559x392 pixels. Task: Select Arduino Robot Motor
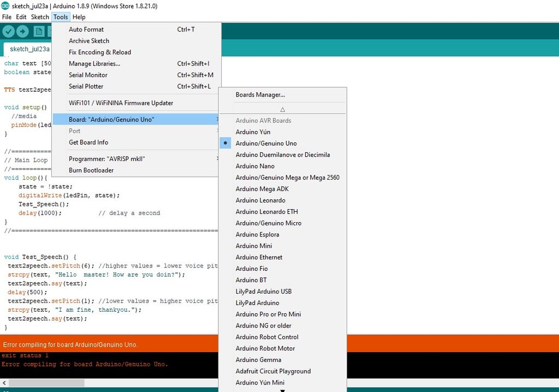point(283,348)
